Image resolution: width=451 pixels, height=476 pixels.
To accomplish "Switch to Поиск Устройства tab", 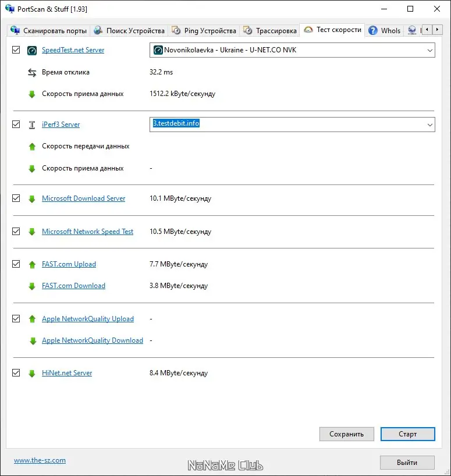I will 129,30.
